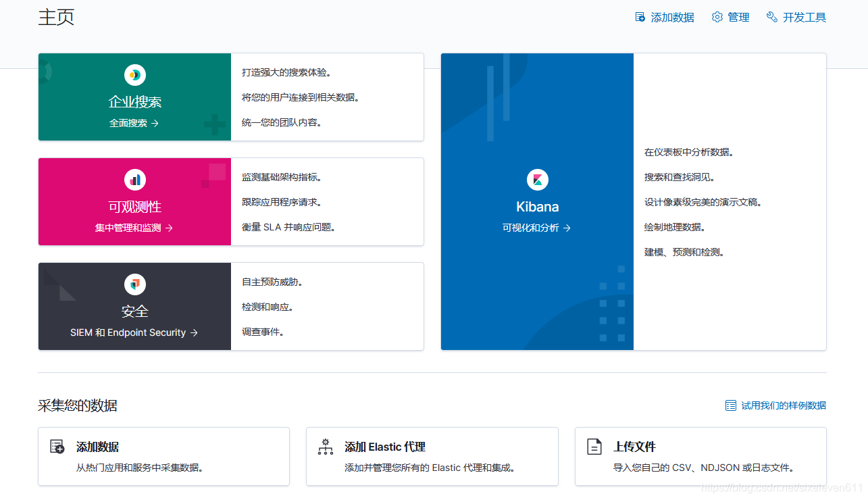Click the 添加数据 card under 采集您的数据
The image size is (868, 500).
pyautogui.click(x=163, y=456)
